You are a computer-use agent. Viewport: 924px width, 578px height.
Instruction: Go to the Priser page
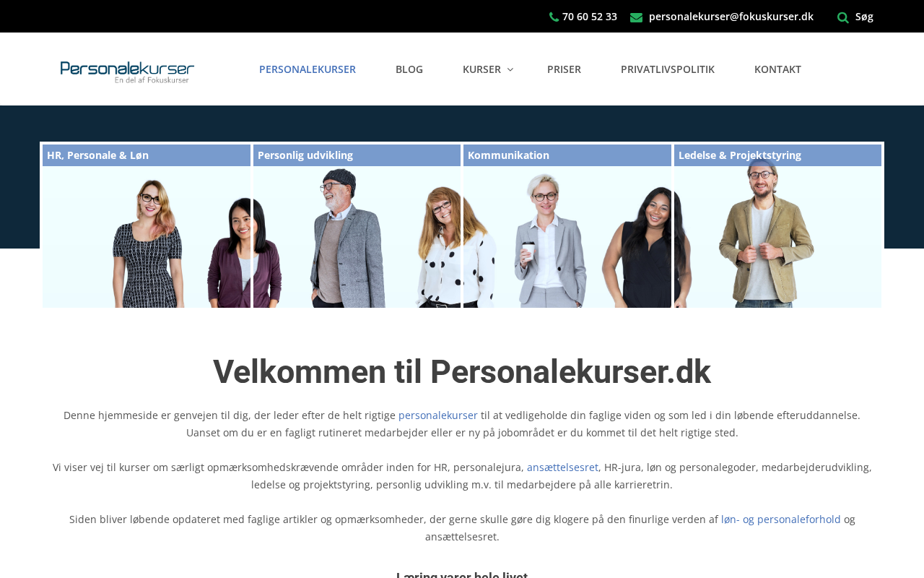564,69
